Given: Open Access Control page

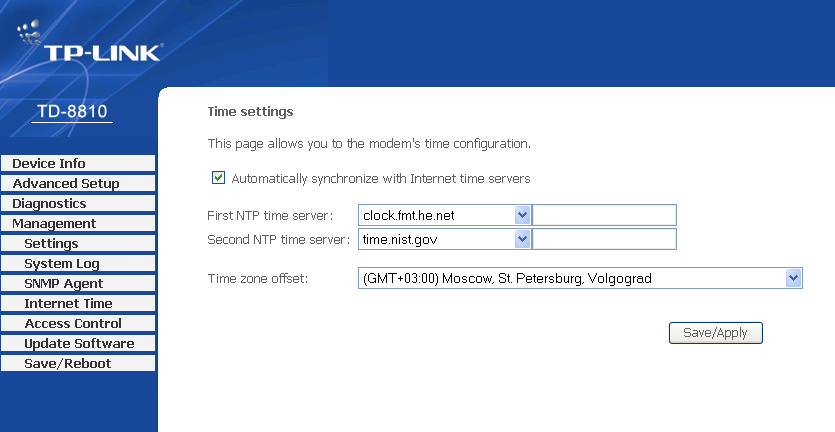Looking at the screenshot, I should 73,324.
